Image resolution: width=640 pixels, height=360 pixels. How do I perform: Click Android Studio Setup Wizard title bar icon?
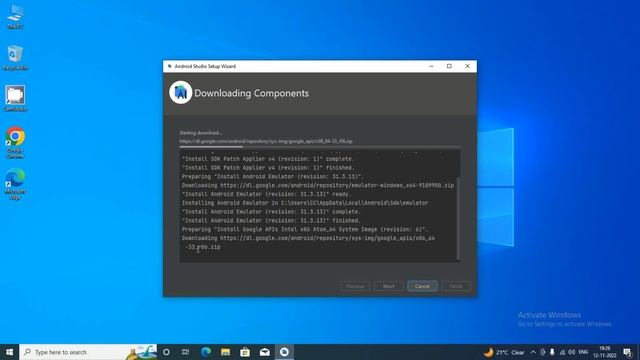point(169,66)
